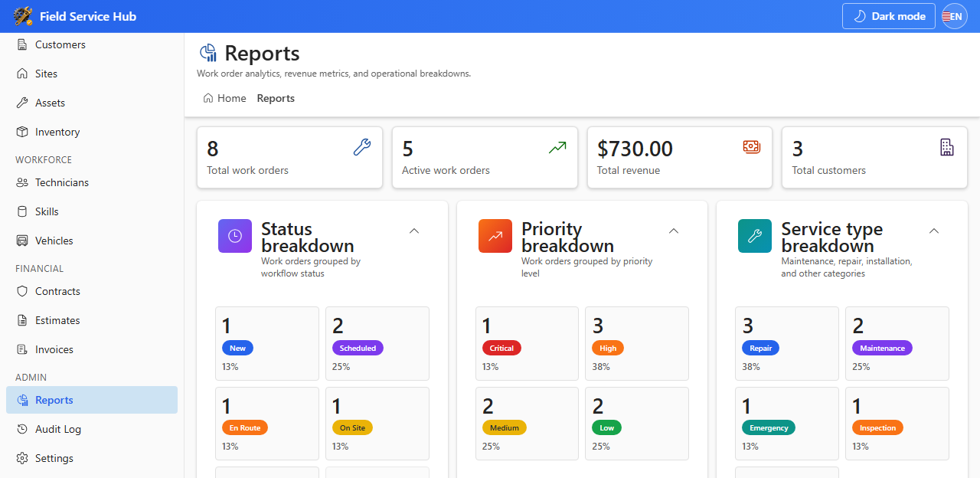980x478 pixels.
Task: Click the $730.00 revenue value
Action: tap(635, 149)
